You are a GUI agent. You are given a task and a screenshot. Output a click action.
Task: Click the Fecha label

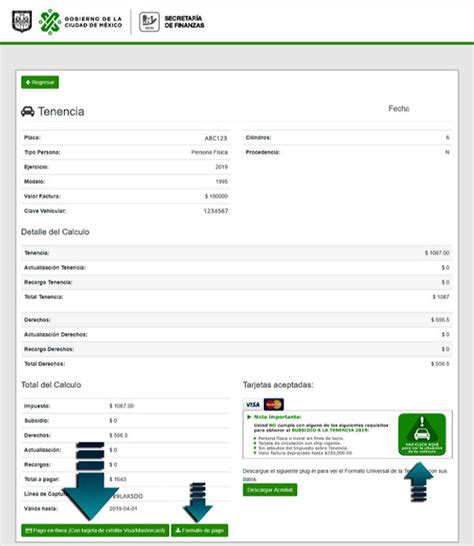pos(399,109)
